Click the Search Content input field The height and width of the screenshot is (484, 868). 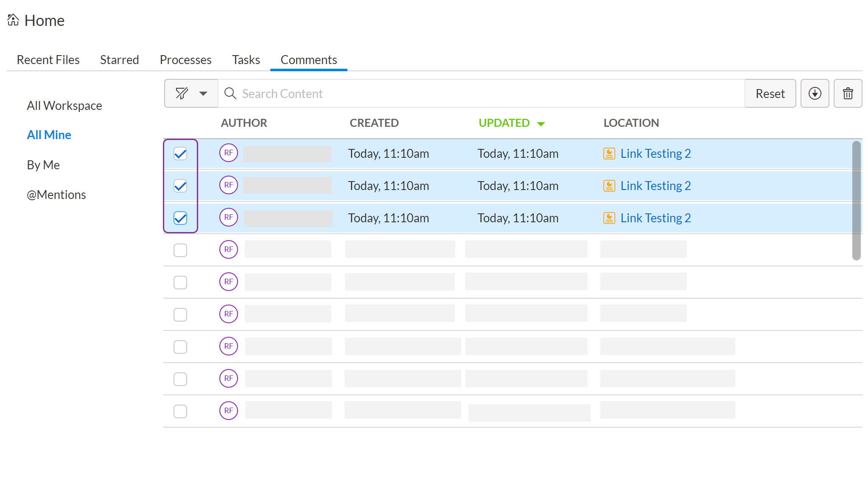point(482,93)
